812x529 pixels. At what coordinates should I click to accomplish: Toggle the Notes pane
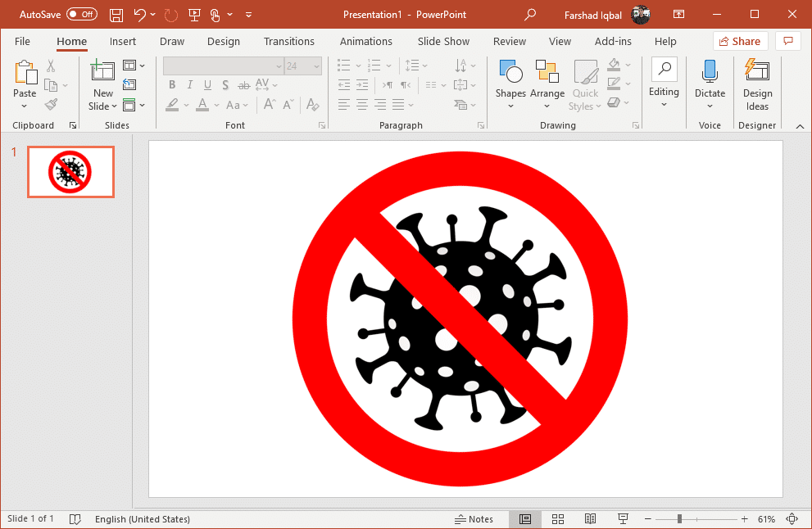(474, 519)
